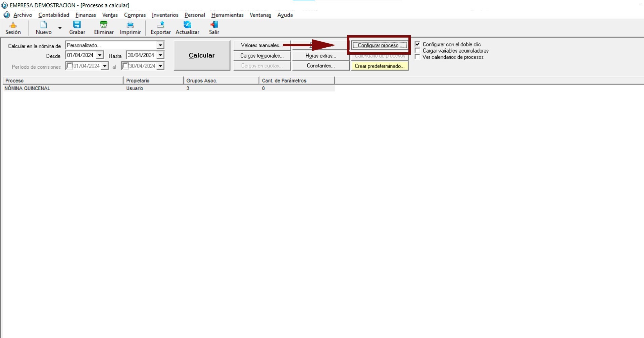Save with the Grabar icon
The image size is (644, 338).
pyautogui.click(x=77, y=25)
